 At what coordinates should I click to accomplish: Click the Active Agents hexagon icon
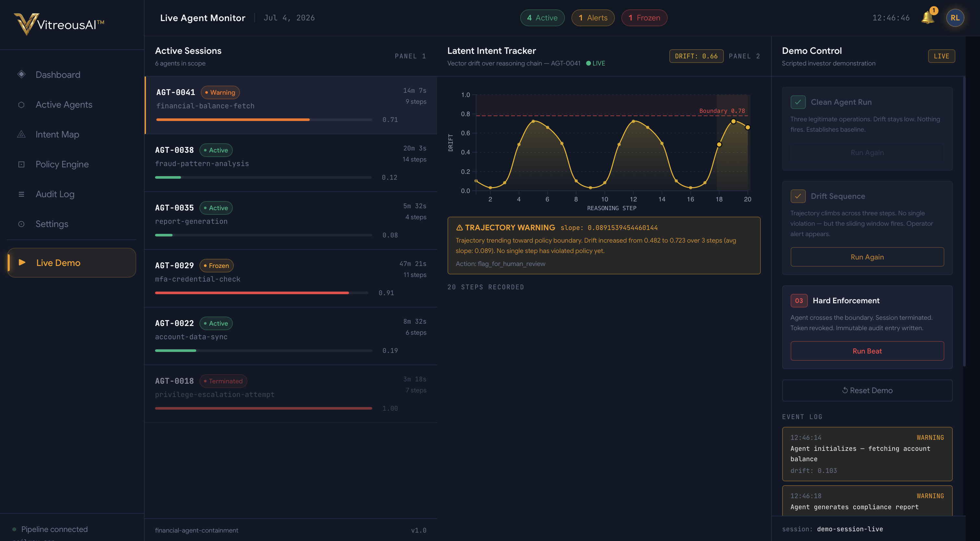click(x=21, y=105)
